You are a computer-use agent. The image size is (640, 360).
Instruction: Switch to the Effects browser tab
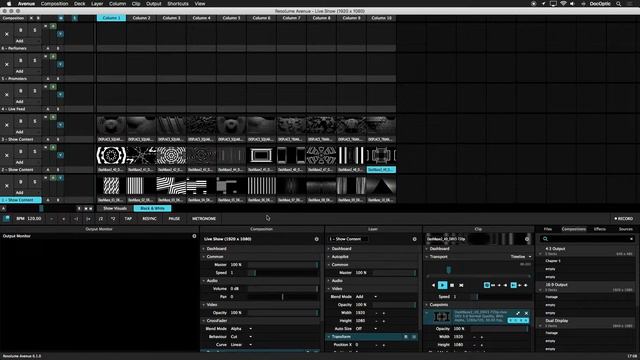pos(600,229)
